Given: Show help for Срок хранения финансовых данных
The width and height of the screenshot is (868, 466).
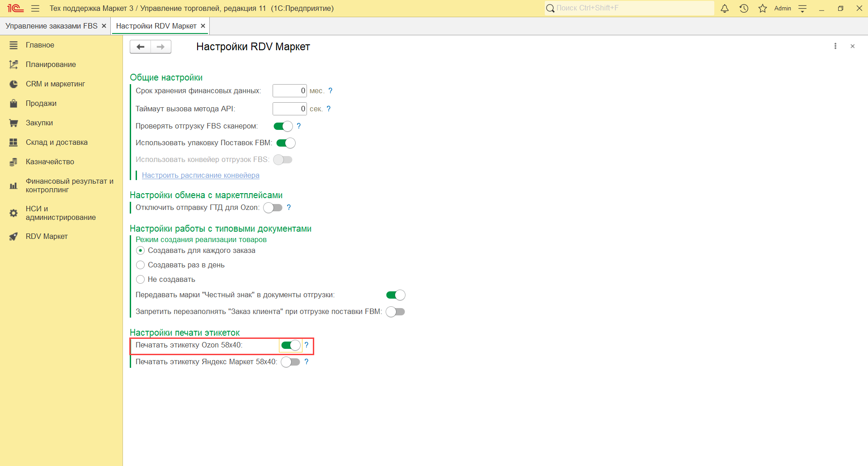Looking at the screenshot, I should (330, 90).
